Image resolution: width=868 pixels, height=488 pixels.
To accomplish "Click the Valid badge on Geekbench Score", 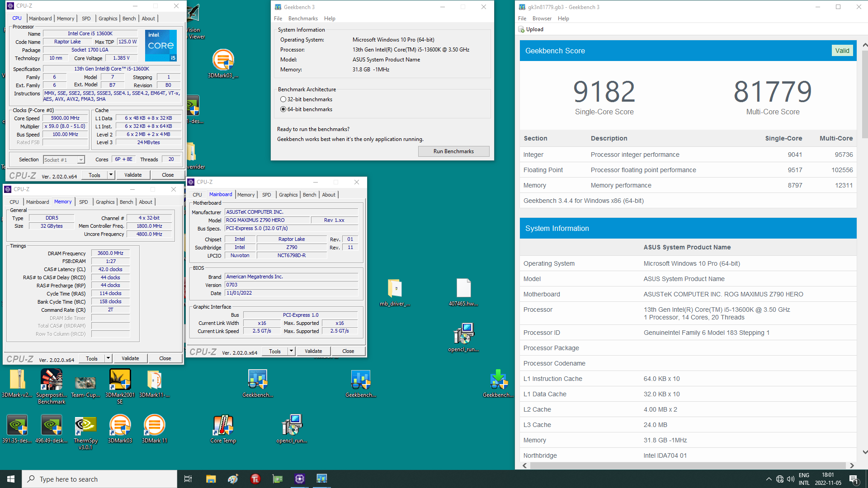I will tap(842, 51).
